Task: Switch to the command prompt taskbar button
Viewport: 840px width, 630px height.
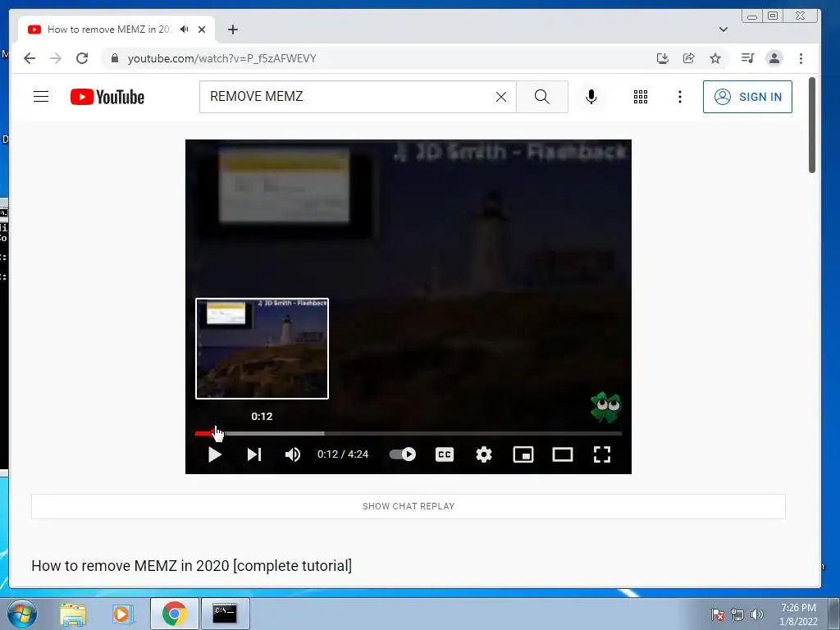Action: pyautogui.click(x=225, y=614)
